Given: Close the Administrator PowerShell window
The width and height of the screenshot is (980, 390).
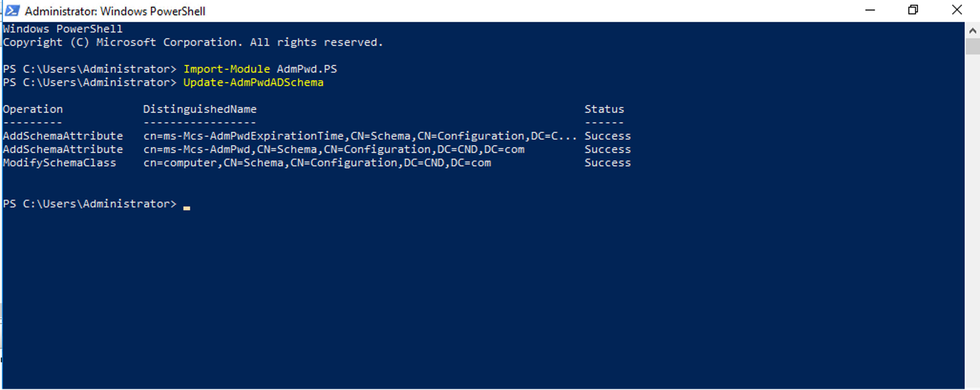Looking at the screenshot, I should pos(956,10).
